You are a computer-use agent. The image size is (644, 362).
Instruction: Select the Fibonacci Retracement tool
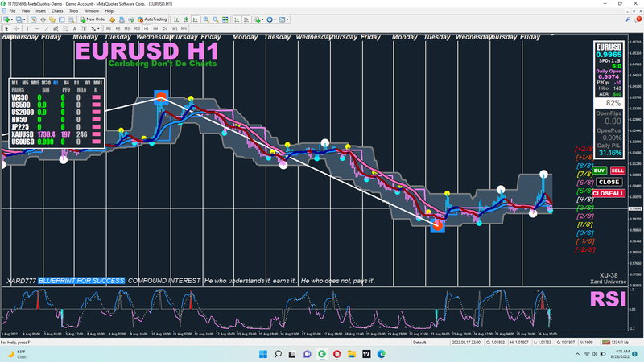(65, 28)
